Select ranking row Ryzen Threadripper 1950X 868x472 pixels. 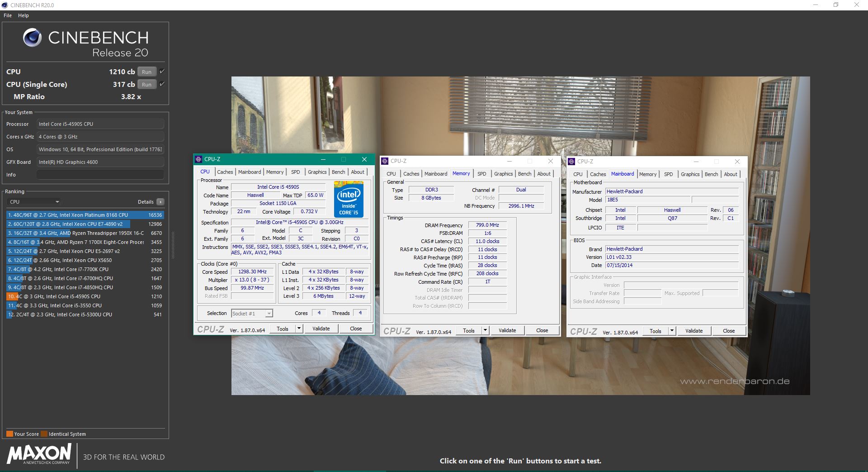coord(85,233)
